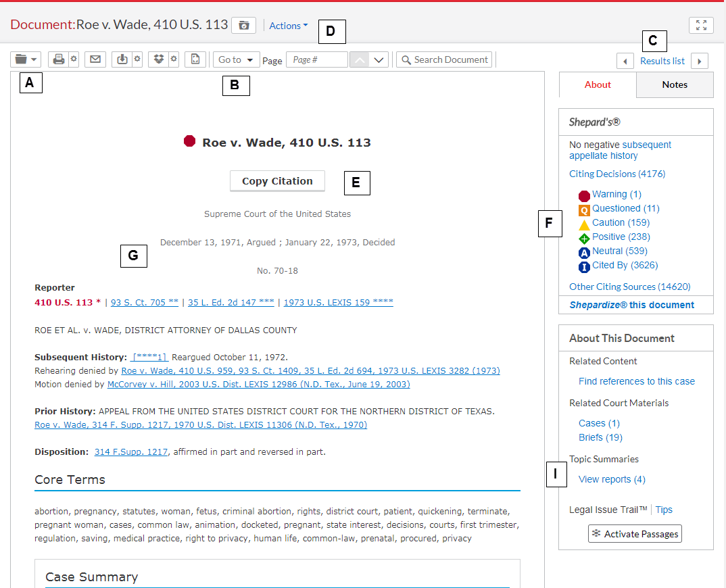Click the orange Questioned Q icon
The width and height of the screenshot is (726, 588).
pos(584,211)
